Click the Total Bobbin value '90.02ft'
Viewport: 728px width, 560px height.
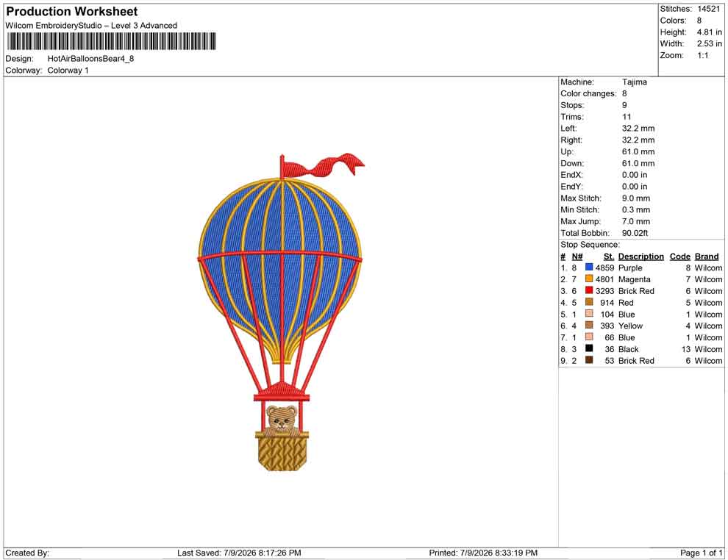[635, 233]
